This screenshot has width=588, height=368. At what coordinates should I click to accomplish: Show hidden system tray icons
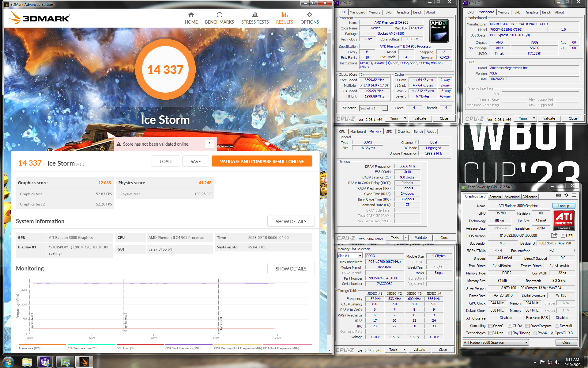[x=535, y=362]
